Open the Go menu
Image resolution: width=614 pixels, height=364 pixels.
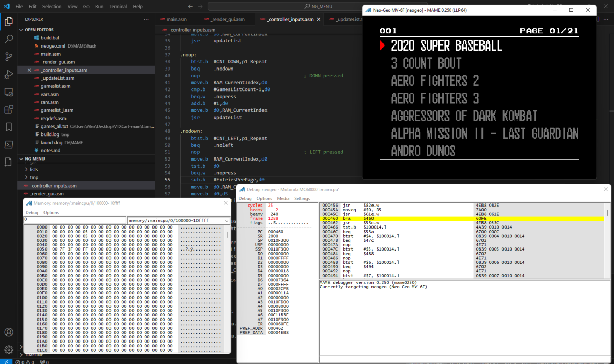pyautogui.click(x=86, y=7)
